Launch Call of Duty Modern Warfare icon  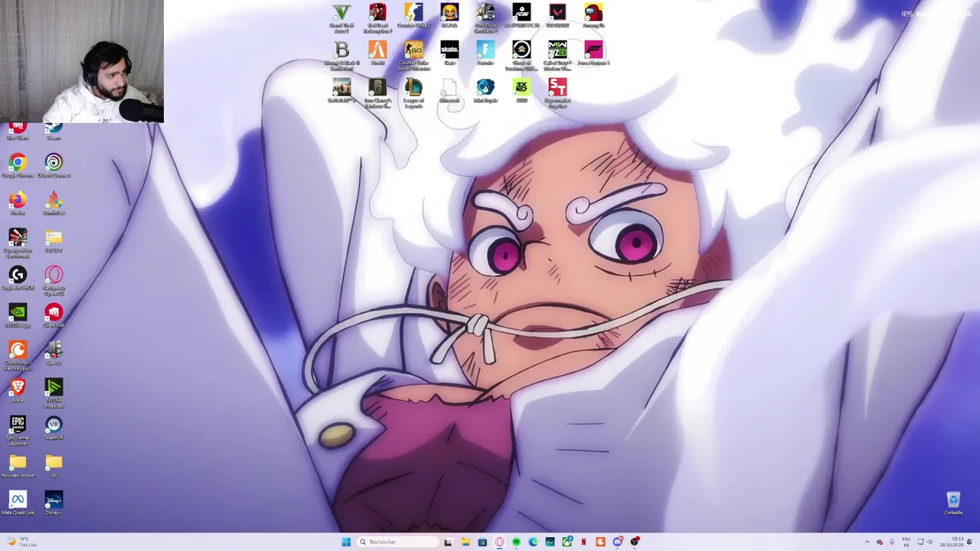[557, 56]
